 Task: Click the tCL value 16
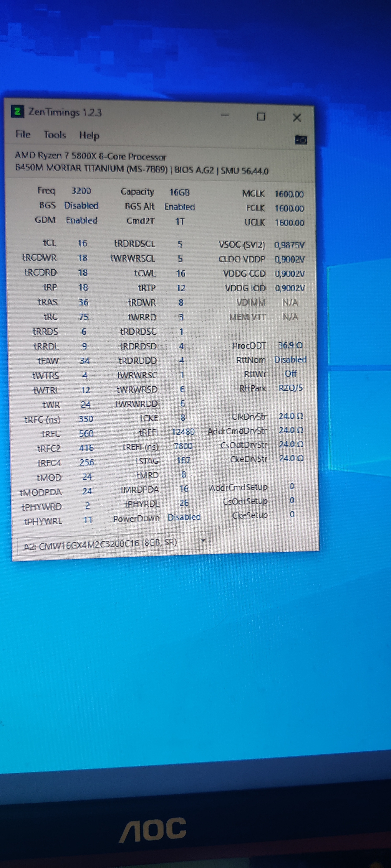(x=82, y=243)
